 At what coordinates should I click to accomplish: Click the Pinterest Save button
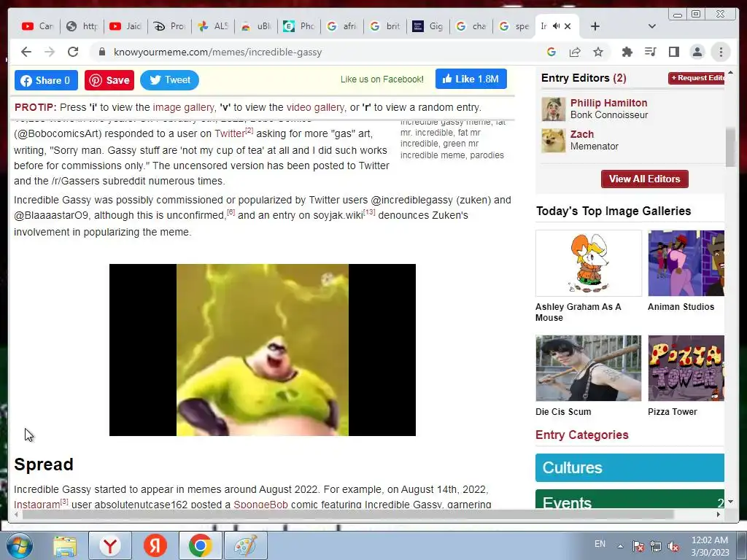tap(109, 80)
